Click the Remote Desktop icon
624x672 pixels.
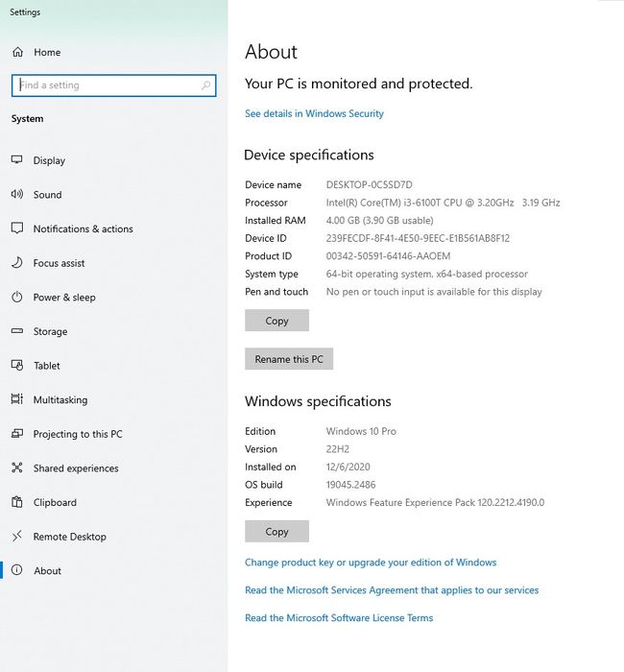click(16, 536)
